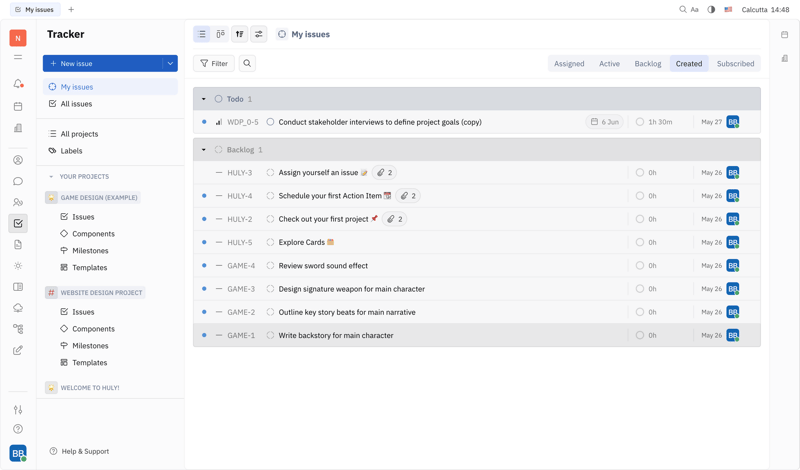Screen dimensions: 800x470
Task: Click the New issue button
Action: point(103,63)
